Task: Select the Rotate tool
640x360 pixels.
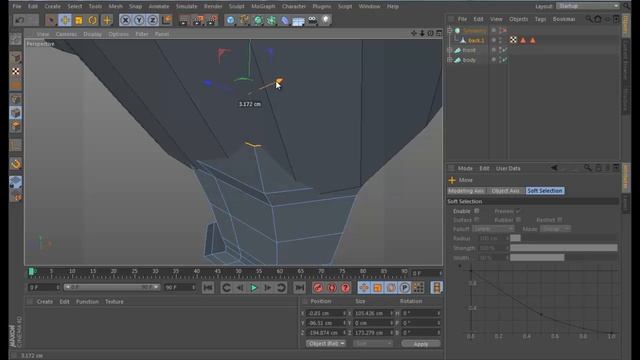Action: pyautogui.click(x=93, y=20)
